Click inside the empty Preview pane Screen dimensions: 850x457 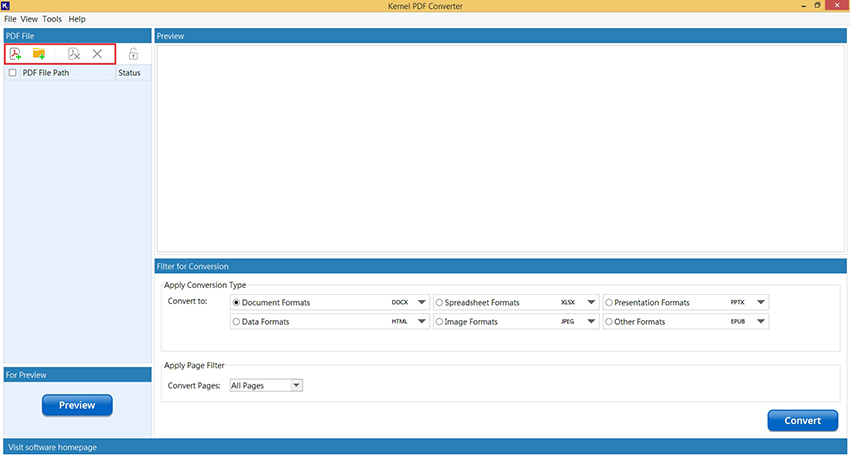coord(500,148)
